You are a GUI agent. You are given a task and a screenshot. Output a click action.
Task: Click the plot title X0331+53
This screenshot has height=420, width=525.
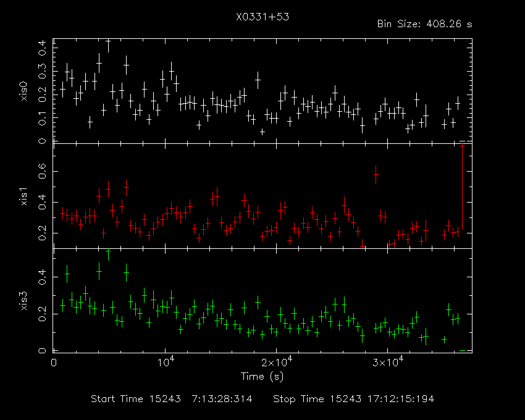(262, 17)
